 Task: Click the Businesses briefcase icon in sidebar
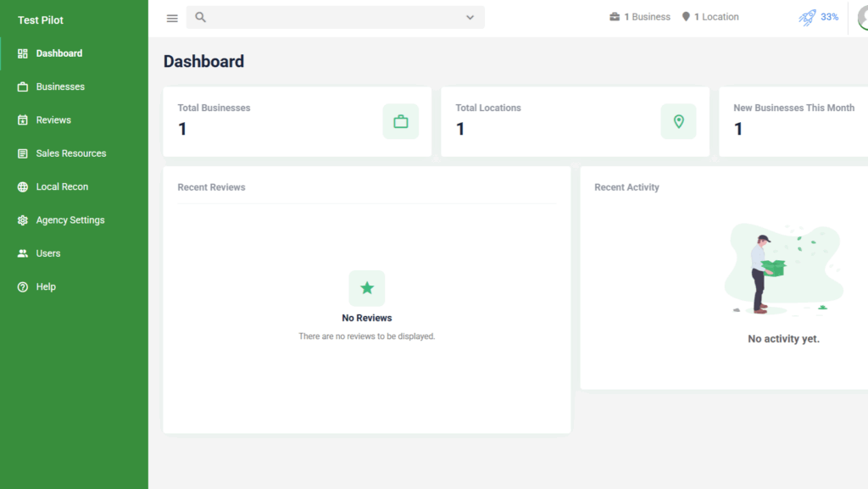pyautogui.click(x=23, y=86)
